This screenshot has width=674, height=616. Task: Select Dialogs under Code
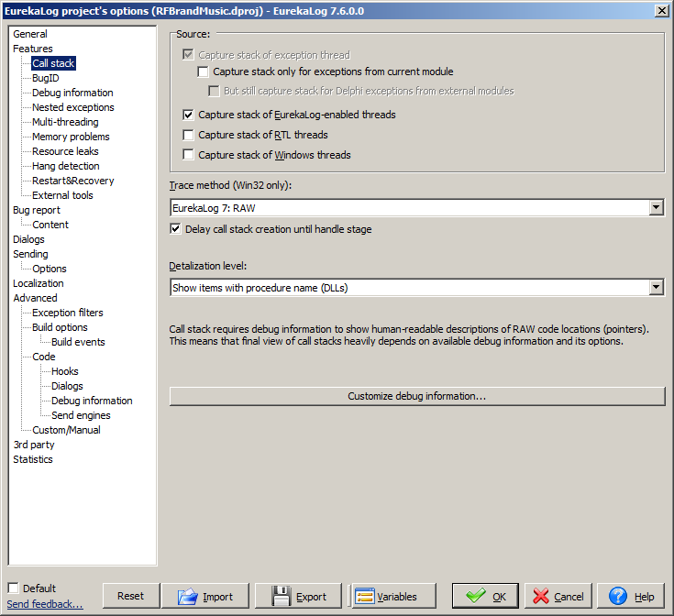click(x=67, y=386)
